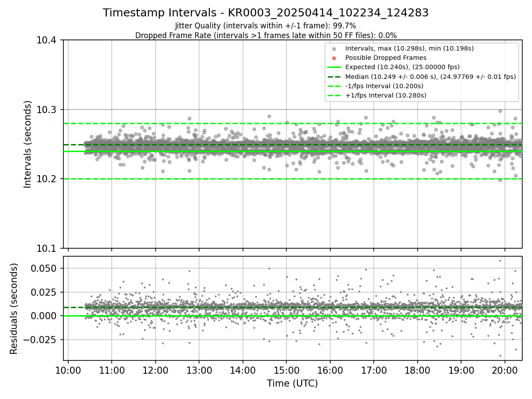The width and height of the screenshot is (532, 399).
Task: Select the 'Median (10.249 +/- 0.006 s)' legend entry
Action: (430, 77)
